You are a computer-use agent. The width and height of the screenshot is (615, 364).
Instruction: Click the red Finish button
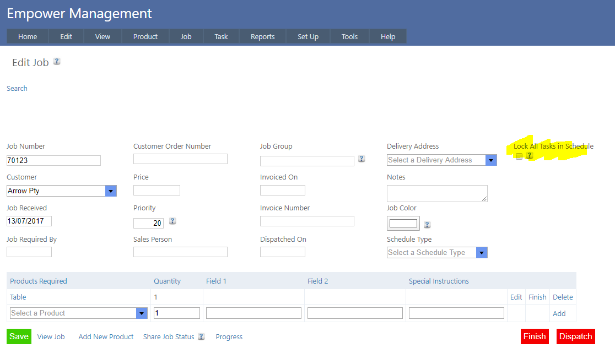coord(534,336)
